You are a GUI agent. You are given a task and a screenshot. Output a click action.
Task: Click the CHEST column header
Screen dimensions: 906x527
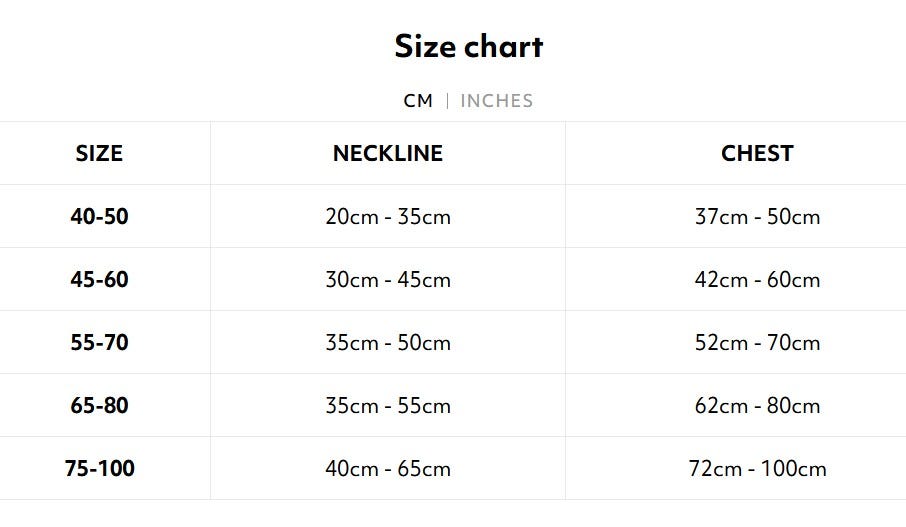pos(757,154)
